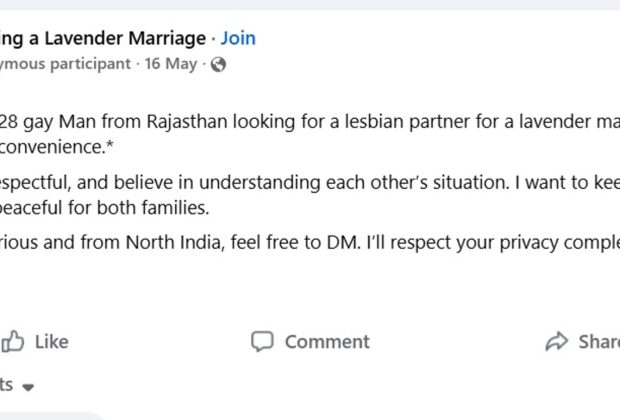
Task: Click the line ending with convenience asterisk
Action: (57, 147)
